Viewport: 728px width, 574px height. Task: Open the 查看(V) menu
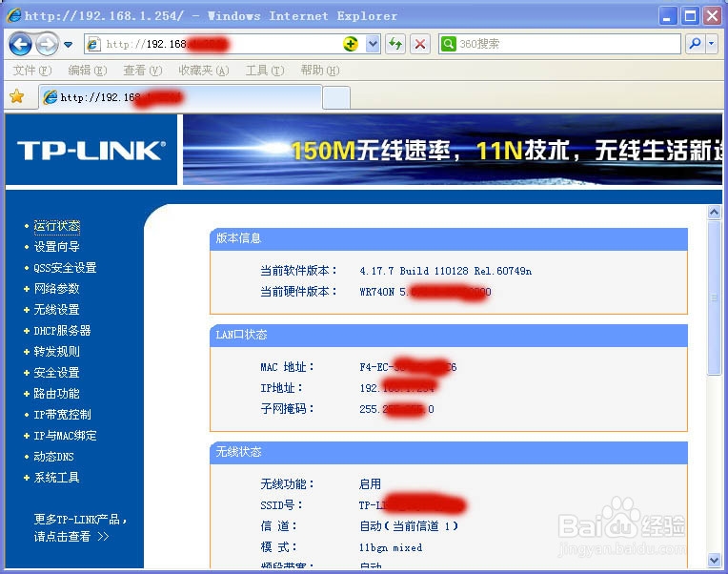(143, 71)
